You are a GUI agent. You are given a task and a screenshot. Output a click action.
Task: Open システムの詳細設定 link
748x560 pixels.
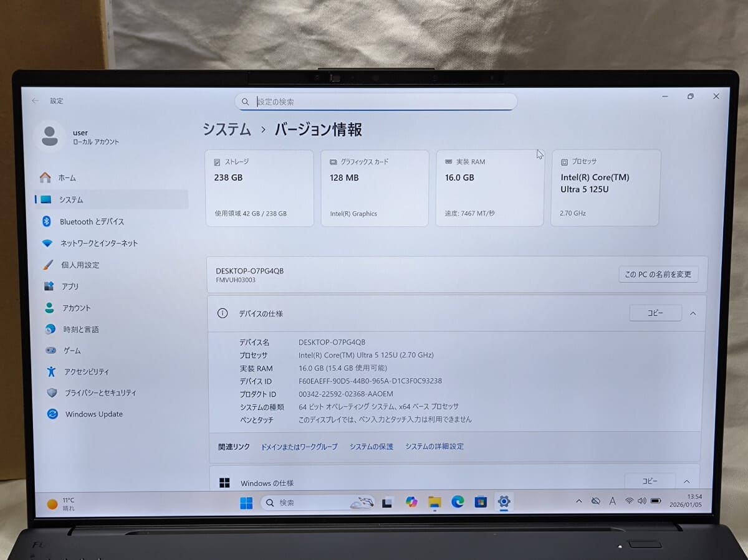434,447
